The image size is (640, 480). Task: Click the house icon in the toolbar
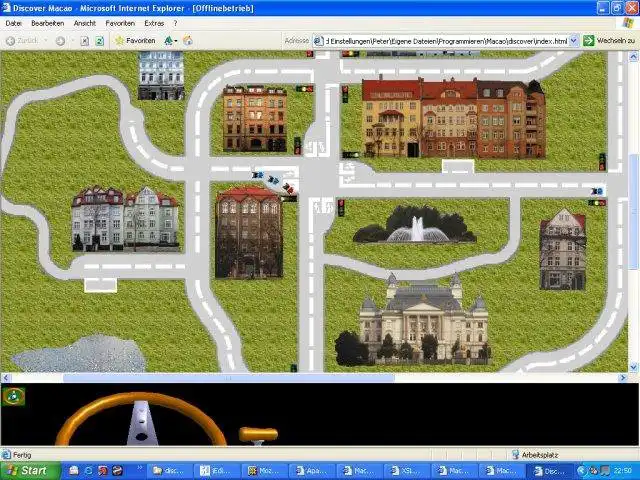point(188,40)
